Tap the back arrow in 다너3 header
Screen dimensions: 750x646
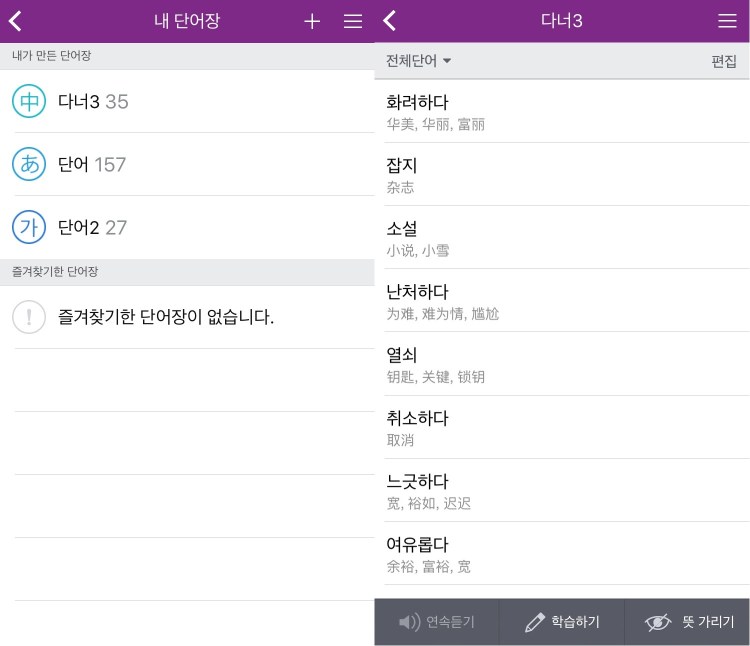390,21
